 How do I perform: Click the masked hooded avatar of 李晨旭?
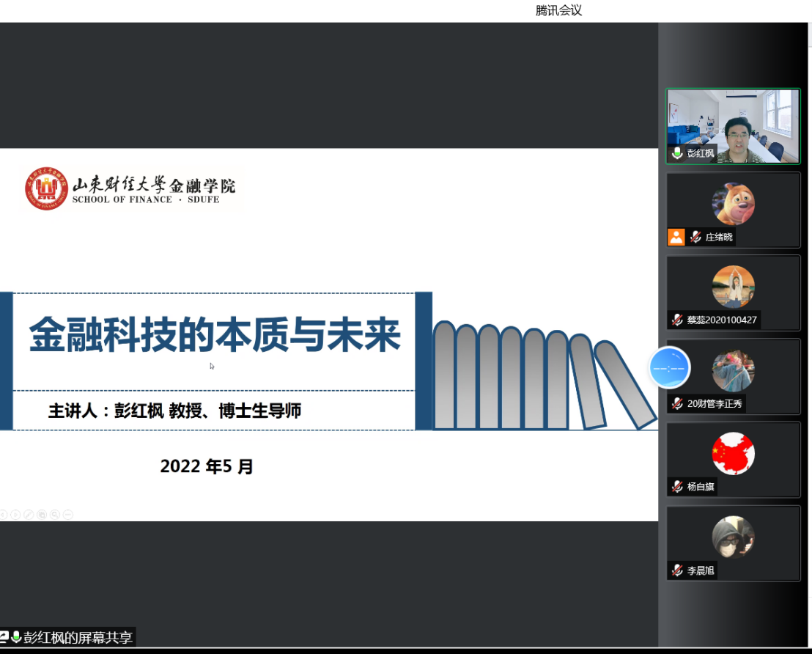[x=733, y=537]
